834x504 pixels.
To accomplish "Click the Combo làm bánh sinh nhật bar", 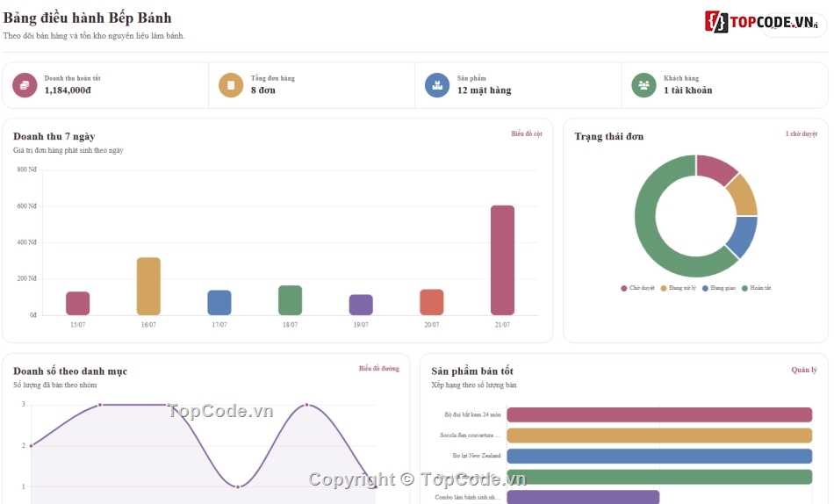I will pyautogui.click(x=583, y=497).
